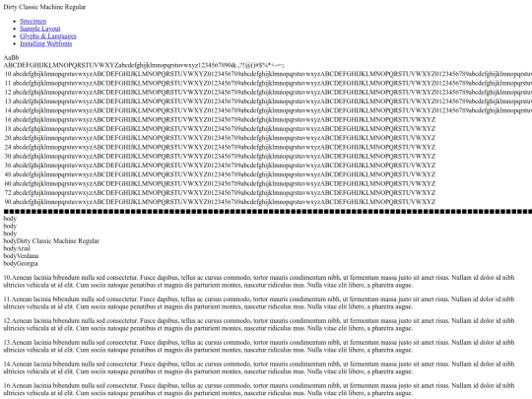The height and width of the screenshot is (399, 532).
Task: Click the paragraph starting with 13.Aenean
Action: 259,346
